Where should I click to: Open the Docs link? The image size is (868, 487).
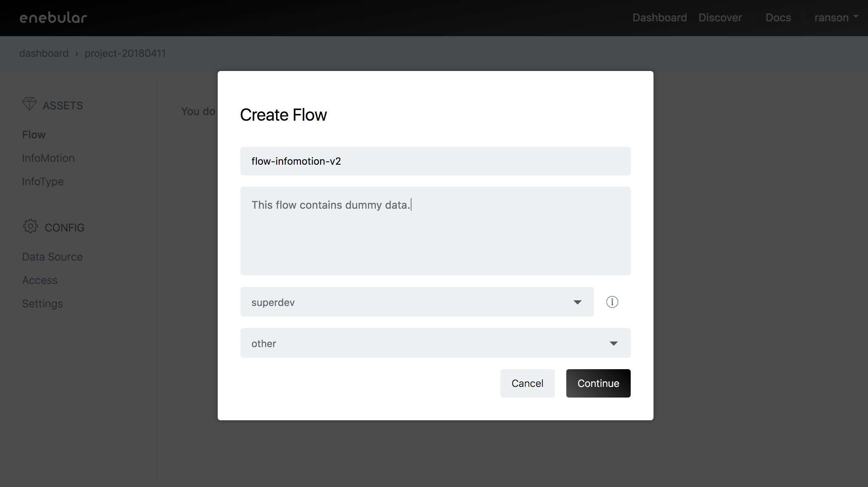pyautogui.click(x=778, y=18)
